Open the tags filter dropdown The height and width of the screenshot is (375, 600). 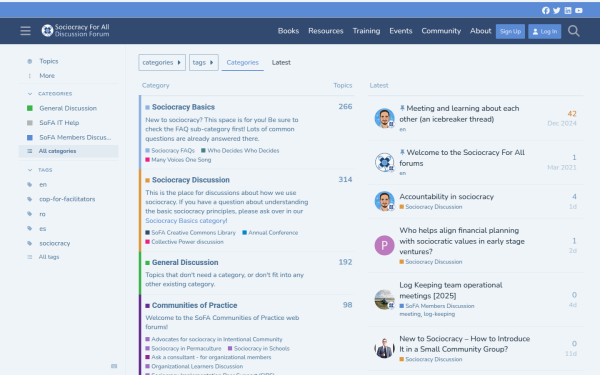(204, 62)
